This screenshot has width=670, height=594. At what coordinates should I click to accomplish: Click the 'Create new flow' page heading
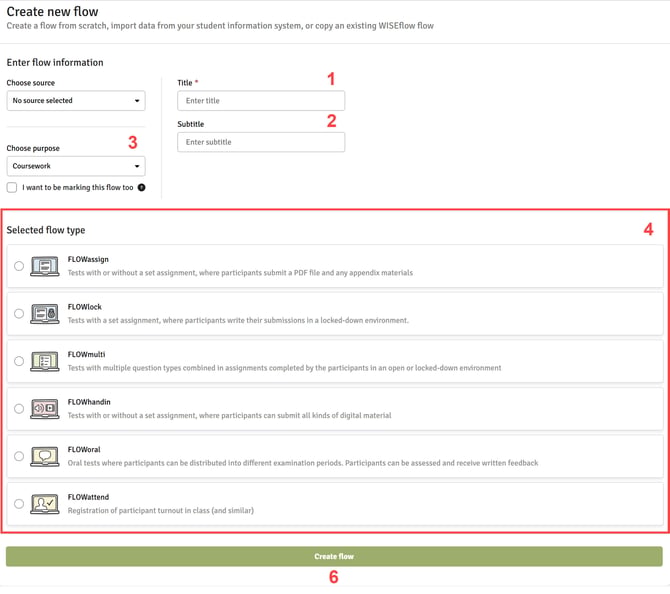[x=52, y=12]
